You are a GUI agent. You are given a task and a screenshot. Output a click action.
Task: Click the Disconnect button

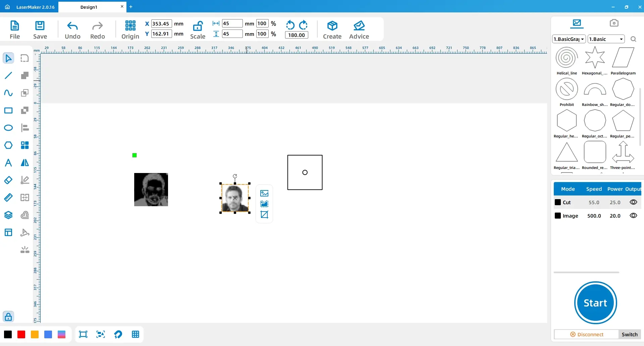587,334
